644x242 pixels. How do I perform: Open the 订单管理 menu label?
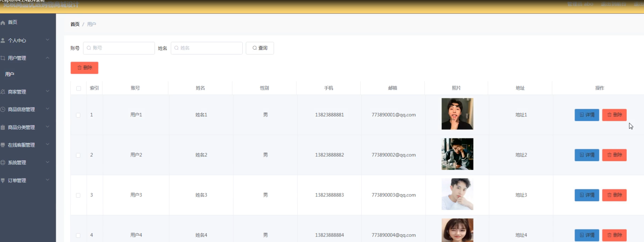click(x=17, y=180)
